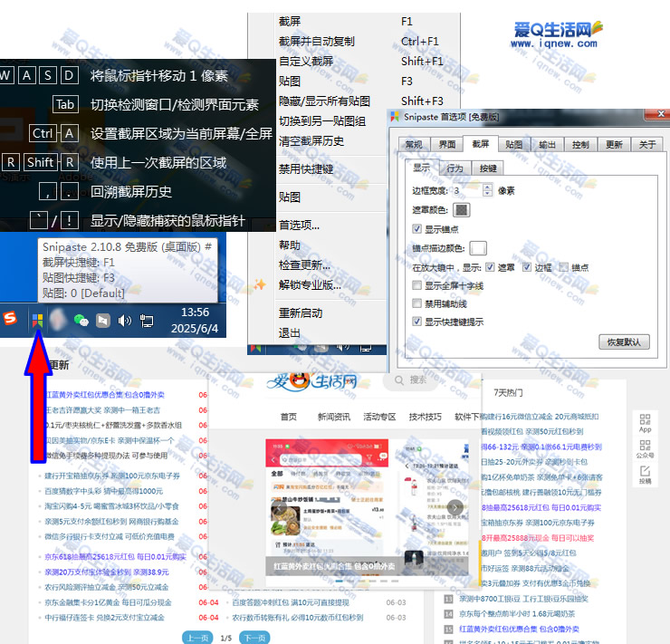Click the 搜索 search box on webpage
The width and height of the screenshot is (670, 644).
coord(411,380)
